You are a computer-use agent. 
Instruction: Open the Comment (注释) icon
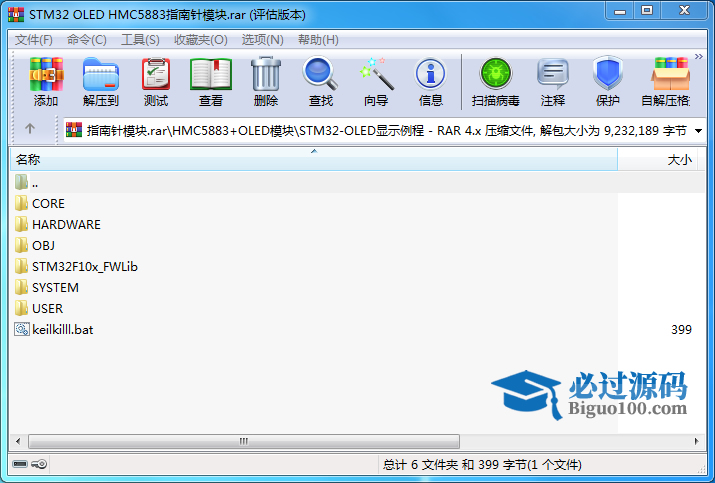pos(553,74)
